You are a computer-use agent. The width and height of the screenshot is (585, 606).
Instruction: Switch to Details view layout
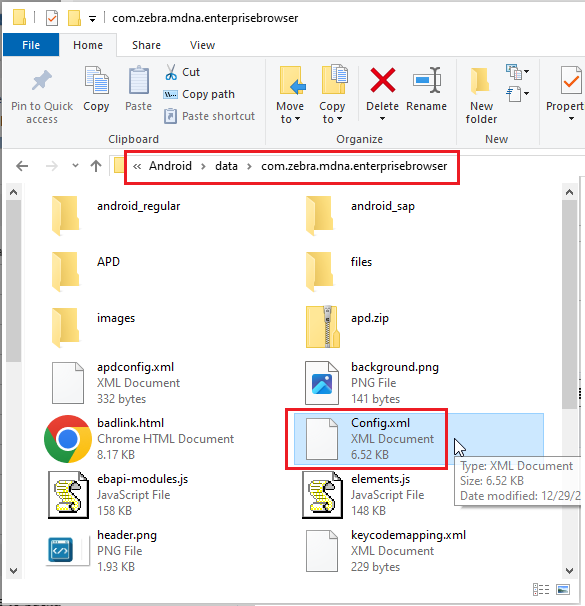click(x=541, y=589)
